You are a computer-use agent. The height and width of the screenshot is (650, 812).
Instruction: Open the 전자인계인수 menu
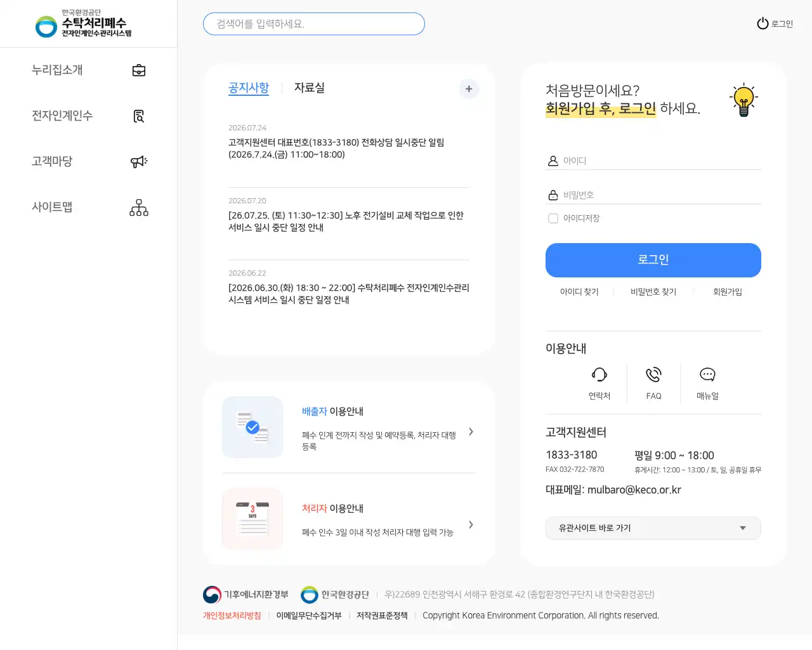62,116
